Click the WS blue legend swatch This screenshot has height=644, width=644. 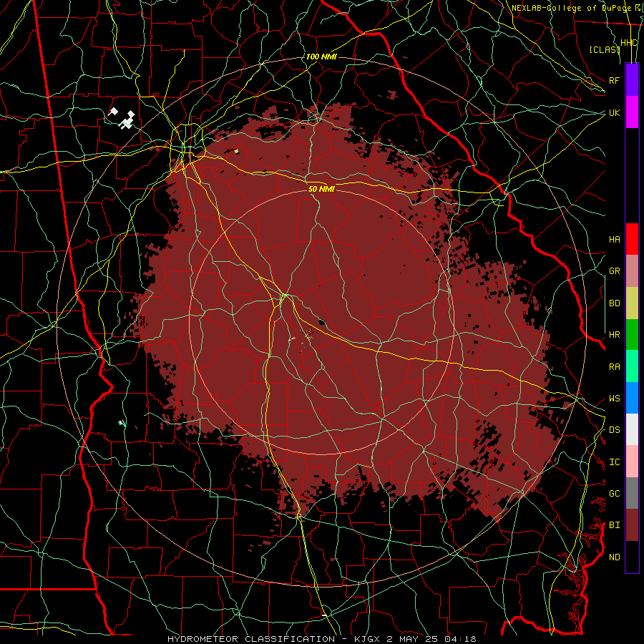coord(632,398)
